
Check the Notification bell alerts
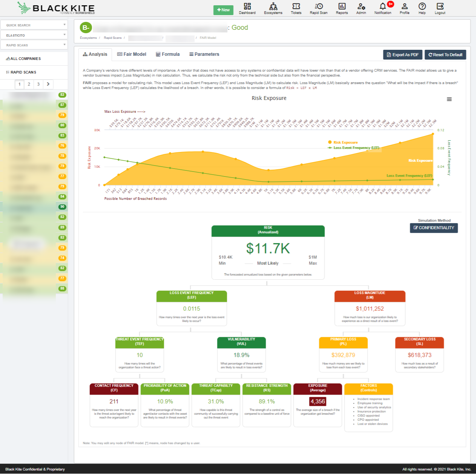pos(382,8)
